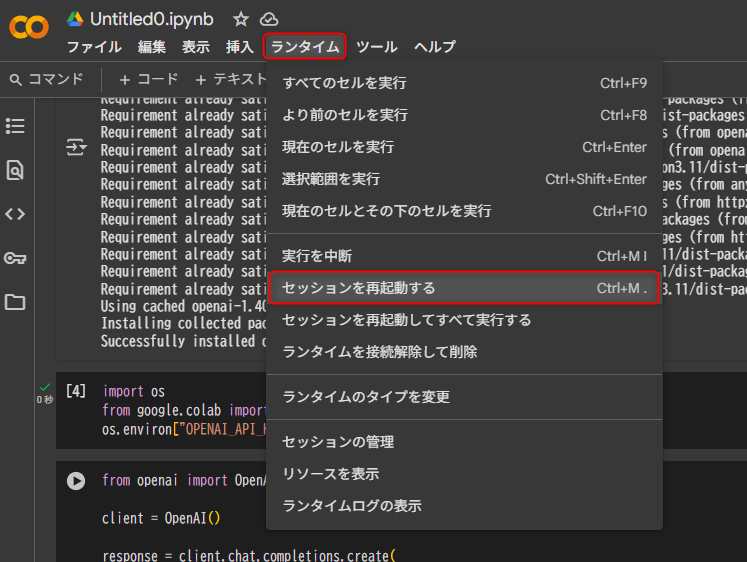
Task: Click the 'Using cached openai' output line
Action: click(183, 306)
